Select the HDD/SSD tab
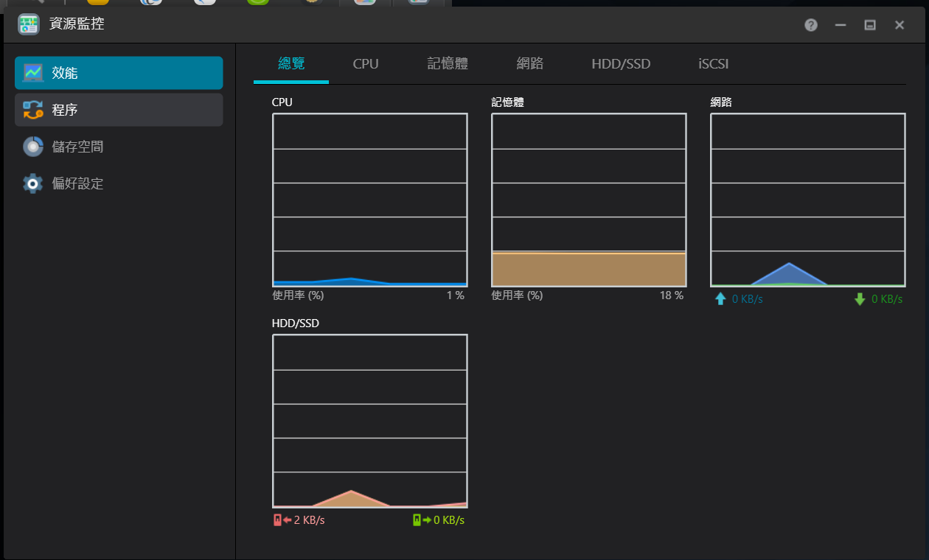The height and width of the screenshot is (560, 929). [621, 64]
